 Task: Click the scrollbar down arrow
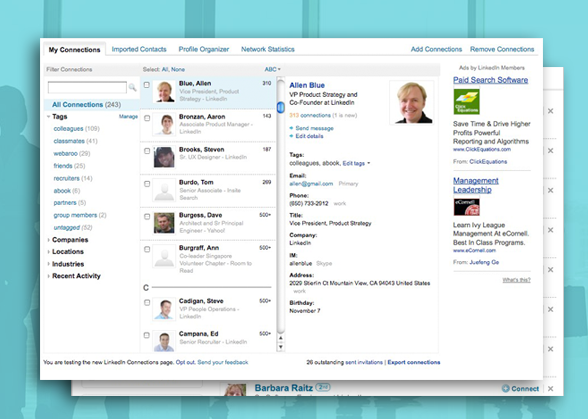pos(280,347)
